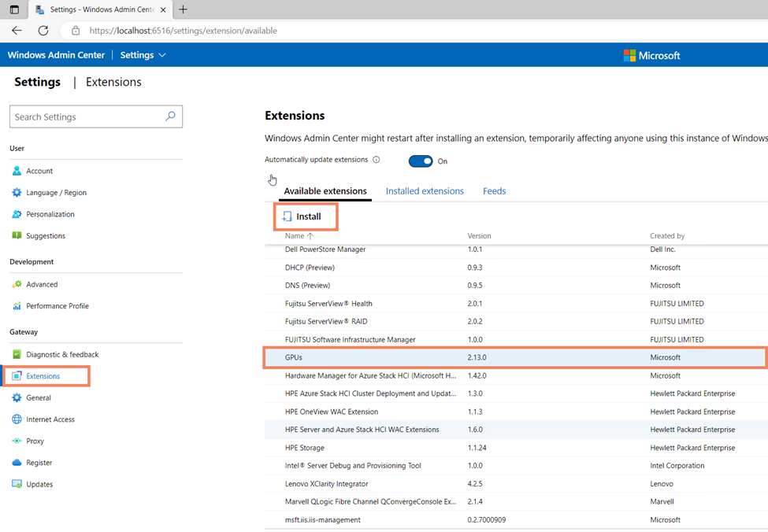Click the Version column header

479,236
